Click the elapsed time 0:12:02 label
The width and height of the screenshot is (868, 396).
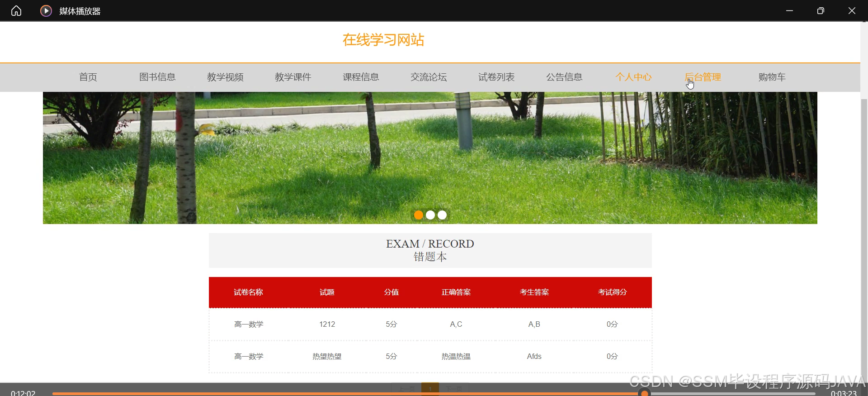(23, 393)
